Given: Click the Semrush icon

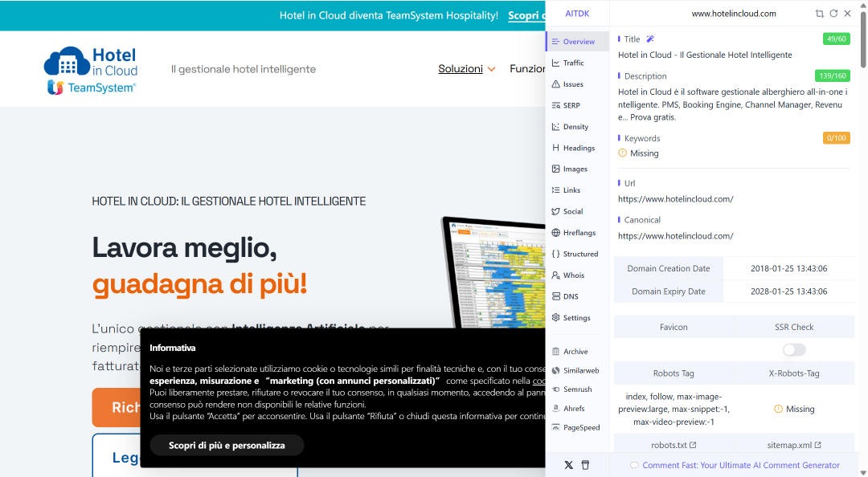Looking at the screenshot, I should [x=556, y=389].
